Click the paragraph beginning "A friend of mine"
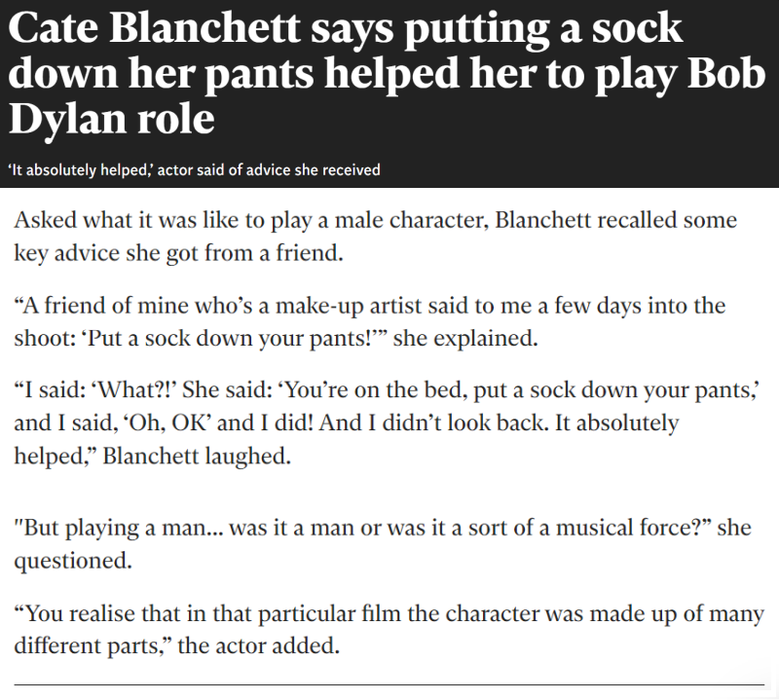This screenshot has height=700, width=779. (x=370, y=322)
